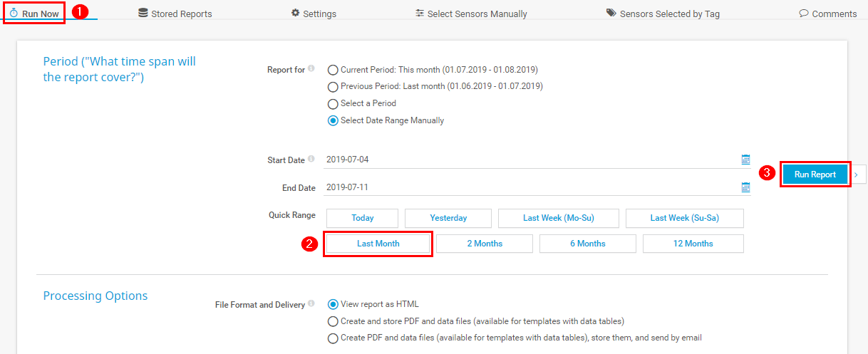The height and width of the screenshot is (354, 868).
Task: Open the Comments tab
Action: pos(828,14)
